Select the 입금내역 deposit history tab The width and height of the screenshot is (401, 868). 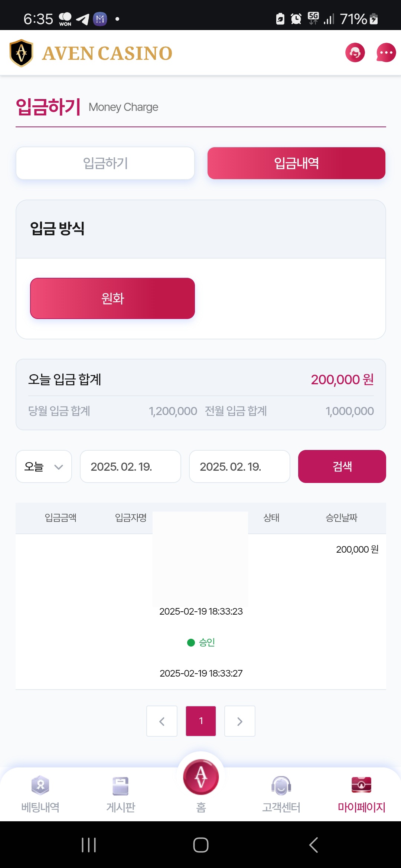[x=296, y=163]
